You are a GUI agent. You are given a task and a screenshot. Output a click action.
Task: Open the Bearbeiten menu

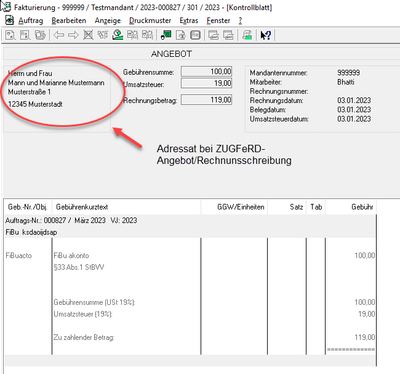(69, 21)
